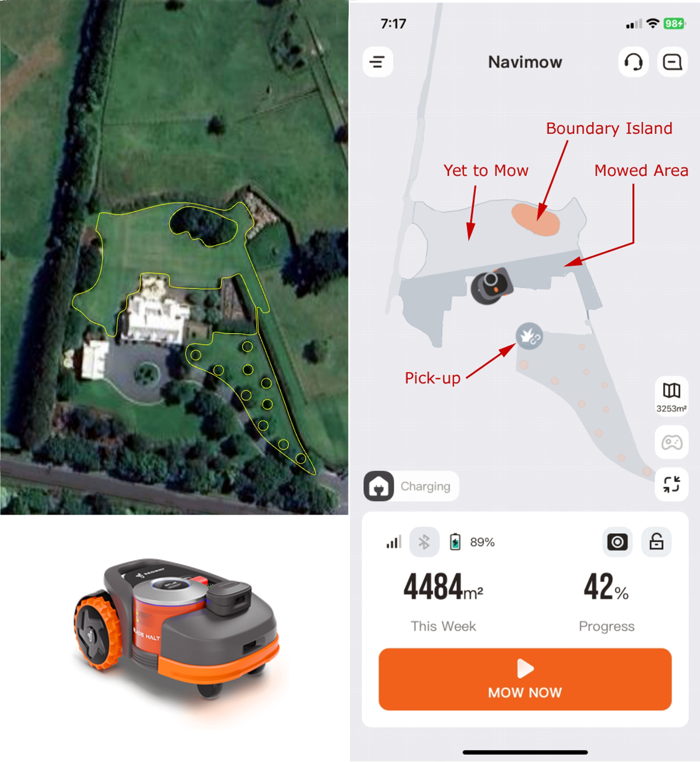This screenshot has width=700, height=762.
Task: Toggle the Bluetooth connection icon
Action: [x=424, y=542]
